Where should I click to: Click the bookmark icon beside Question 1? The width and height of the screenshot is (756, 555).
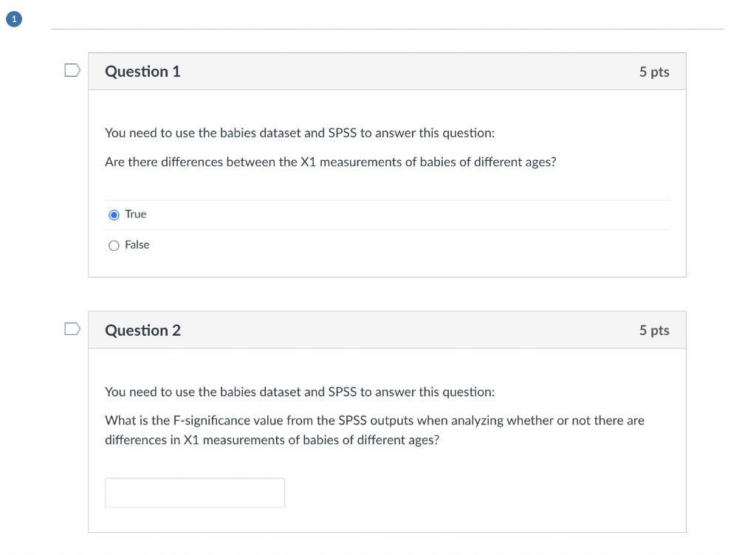point(72,69)
